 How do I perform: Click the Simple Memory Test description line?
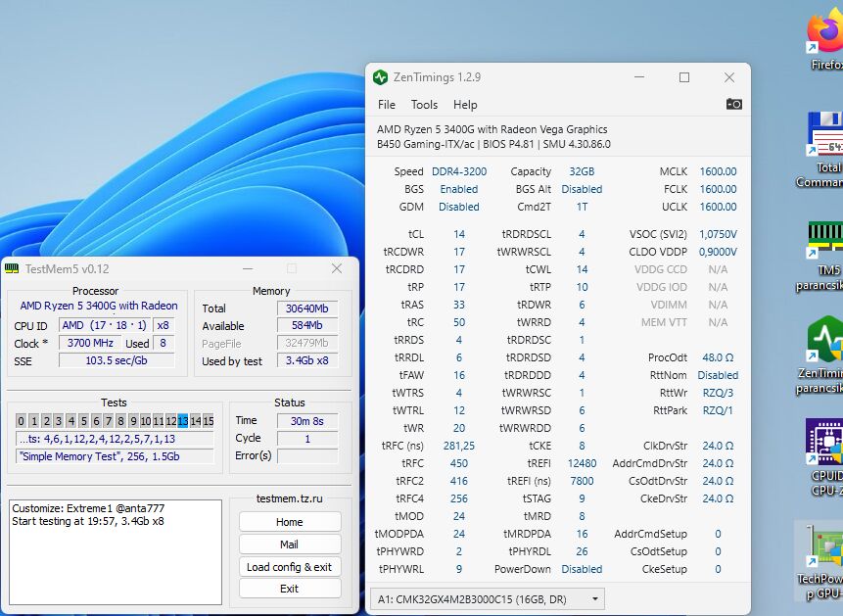[x=115, y=456]
